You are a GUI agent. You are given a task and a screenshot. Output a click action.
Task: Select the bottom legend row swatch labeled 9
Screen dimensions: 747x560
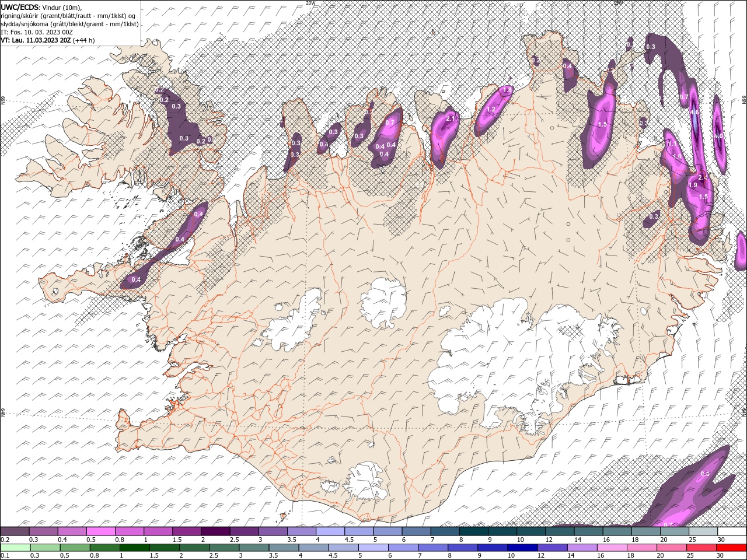tap(493, 548)
